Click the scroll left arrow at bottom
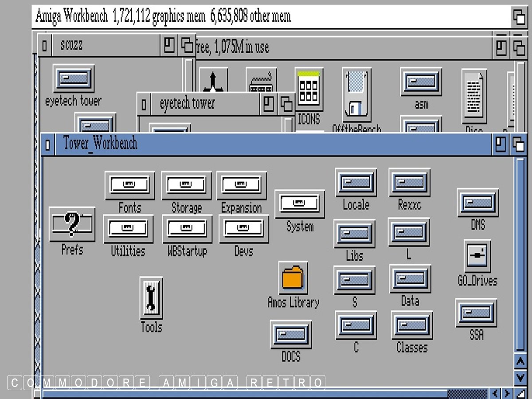This screenshot has height=399, width=532. pos(495,393)
